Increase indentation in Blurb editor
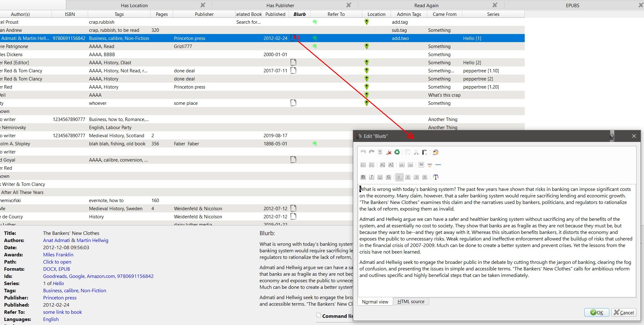The image size is (644, 325). point(402,165)
